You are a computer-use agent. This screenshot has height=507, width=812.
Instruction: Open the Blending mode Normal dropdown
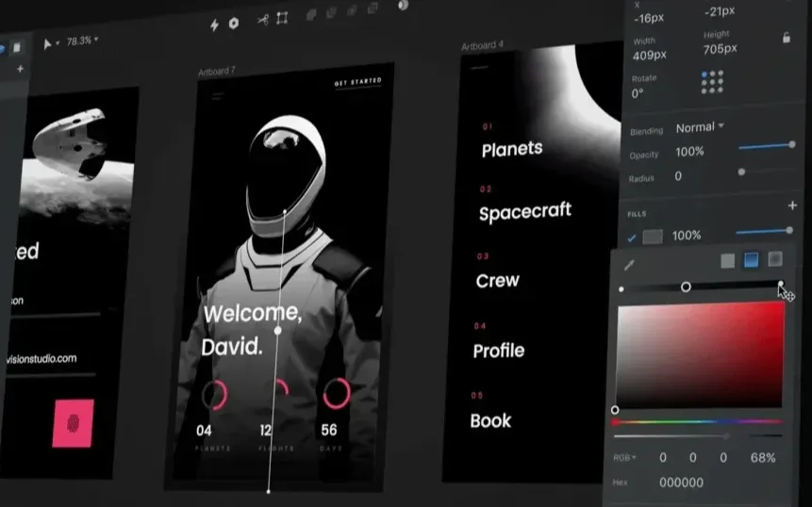click(x=700, y=127)
